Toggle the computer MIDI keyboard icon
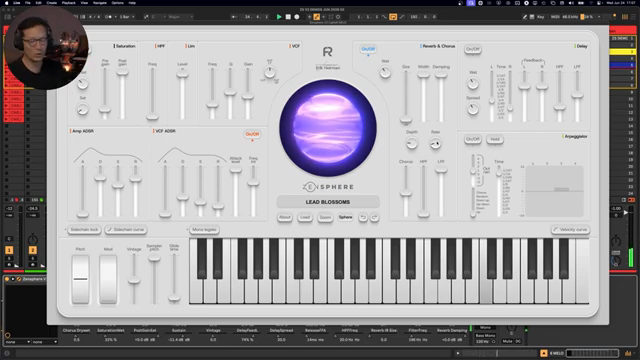 tap(532, 17)
